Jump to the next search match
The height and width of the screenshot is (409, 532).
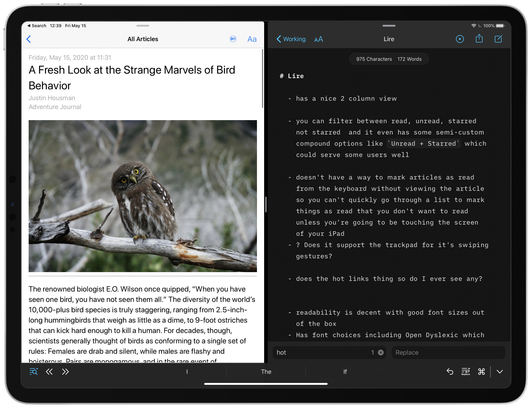click(65, 372)
